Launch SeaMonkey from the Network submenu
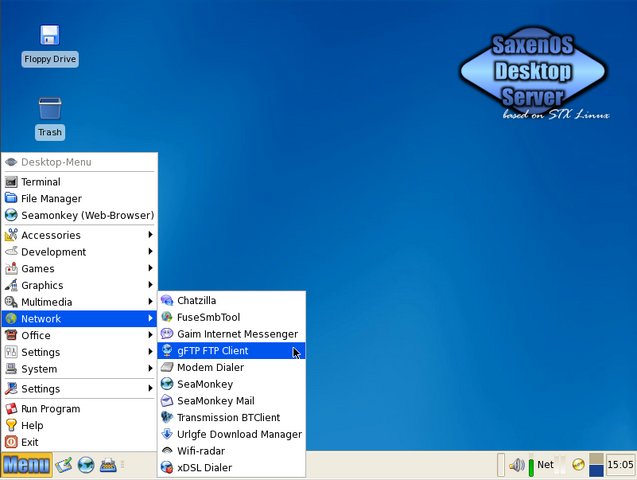Viewport: 637px width, 480px height. tap(231, 384)
